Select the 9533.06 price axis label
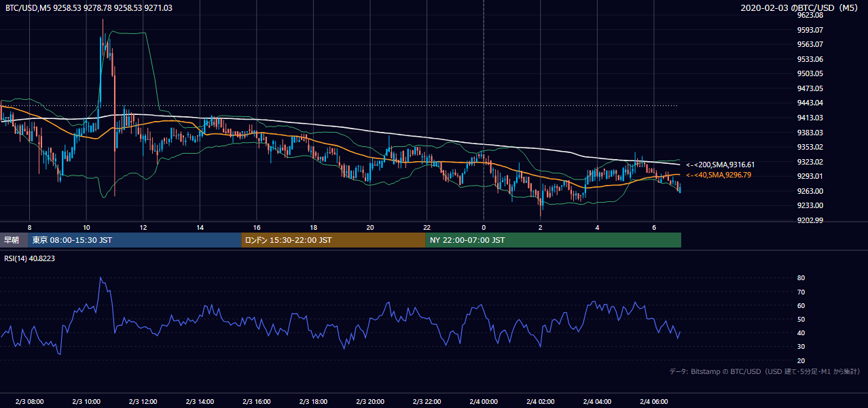 (x=810, y=59)
